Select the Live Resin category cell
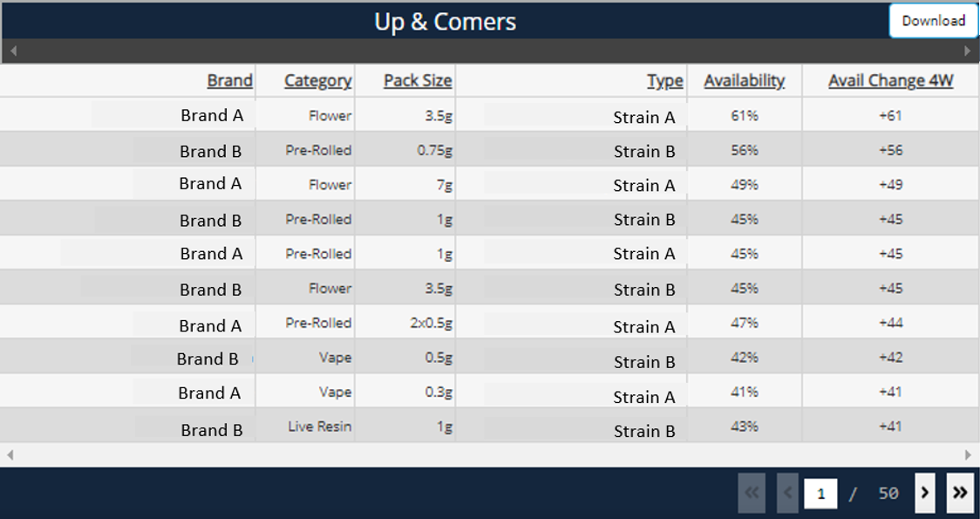The width and height of the screenshot is (980, 519). coord(320,427)
